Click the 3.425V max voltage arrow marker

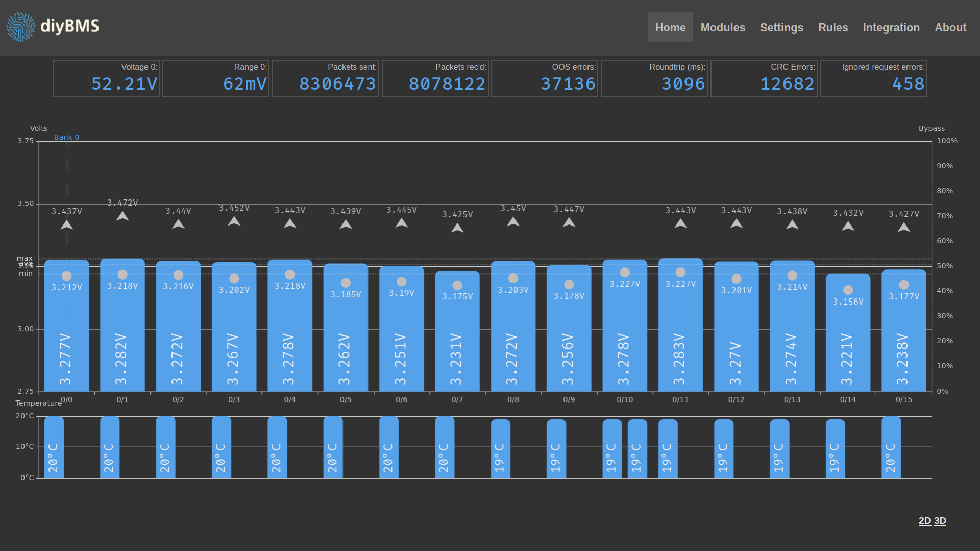tap(457, 228)
